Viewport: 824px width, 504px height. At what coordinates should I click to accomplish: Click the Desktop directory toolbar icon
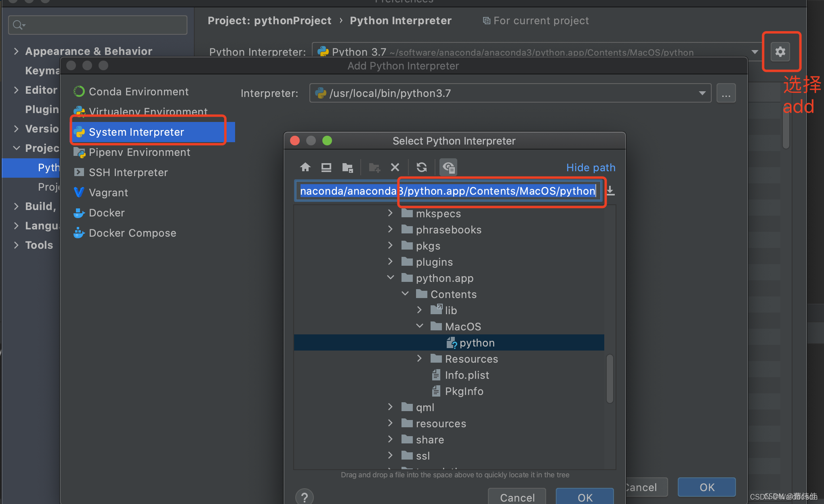(x=326, y=167)
